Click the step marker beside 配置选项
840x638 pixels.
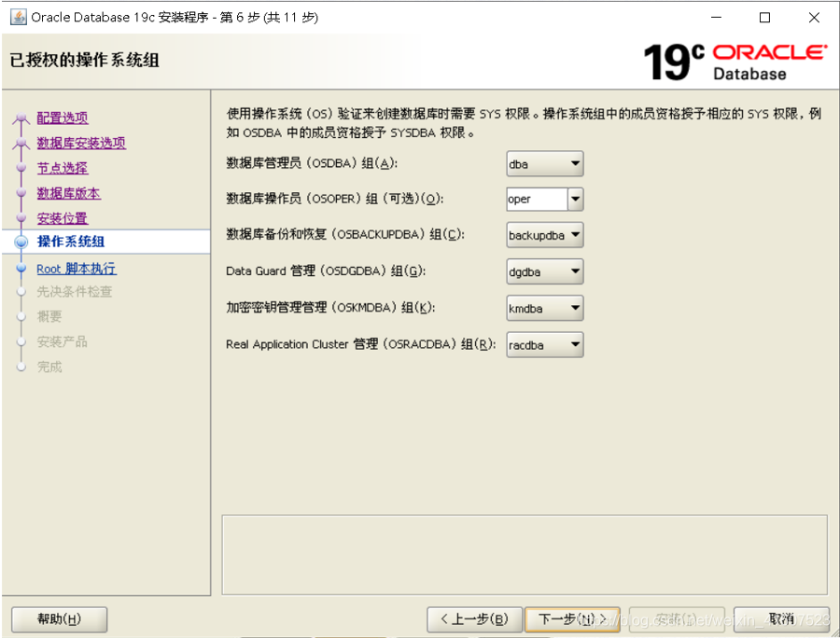(x=21, y=118)
